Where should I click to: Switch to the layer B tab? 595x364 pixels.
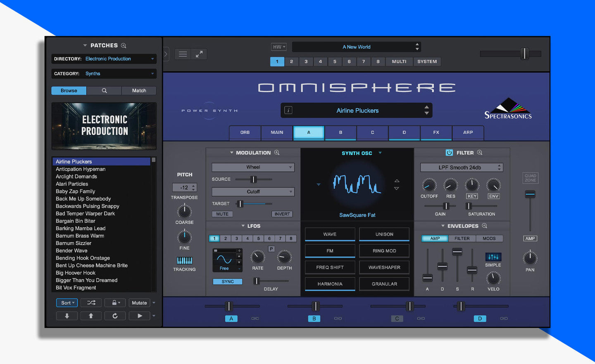pos(340,132)
